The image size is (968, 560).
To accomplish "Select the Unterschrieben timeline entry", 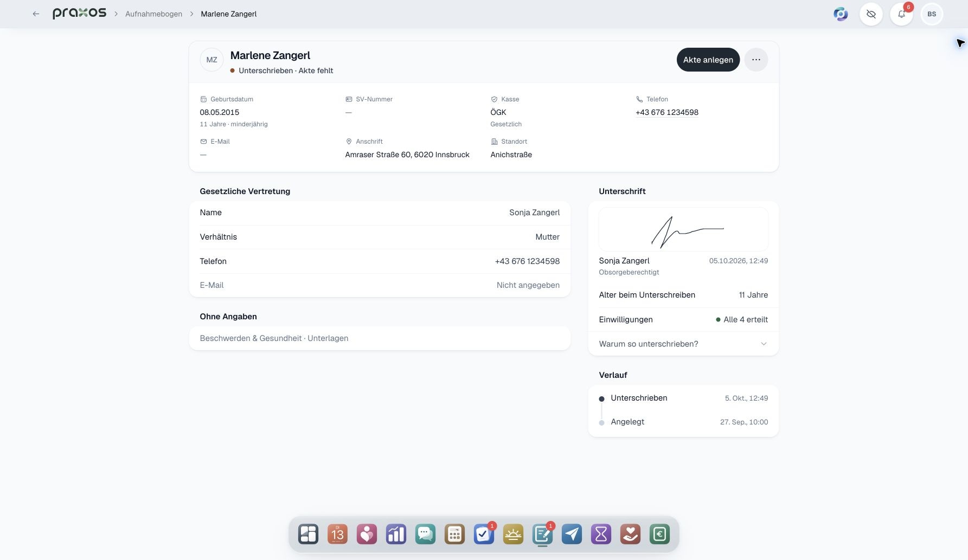I will coord(683,398).
